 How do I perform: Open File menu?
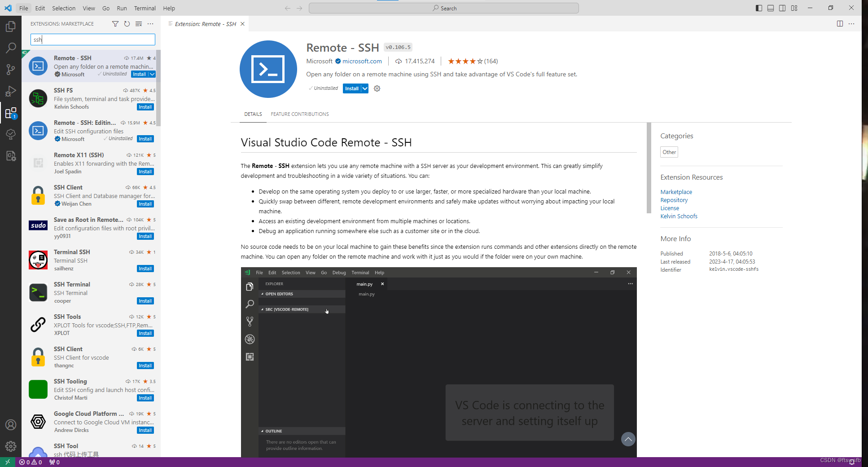[x=24, y=8]
